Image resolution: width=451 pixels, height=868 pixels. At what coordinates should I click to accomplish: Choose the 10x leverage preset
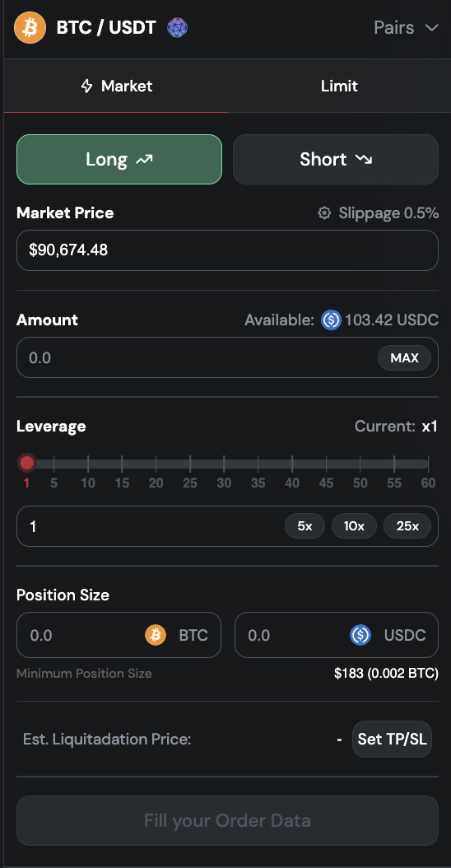point(354,526)
